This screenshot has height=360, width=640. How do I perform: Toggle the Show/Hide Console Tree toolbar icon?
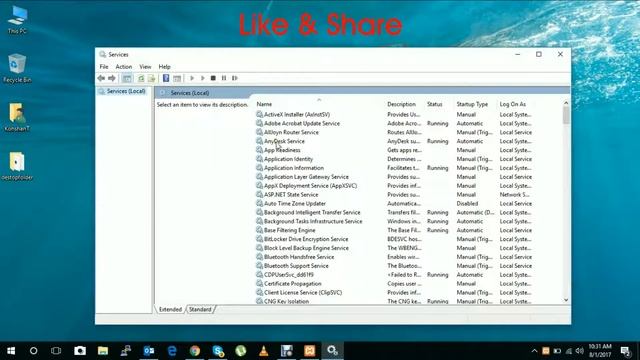(x=127, y=78)
